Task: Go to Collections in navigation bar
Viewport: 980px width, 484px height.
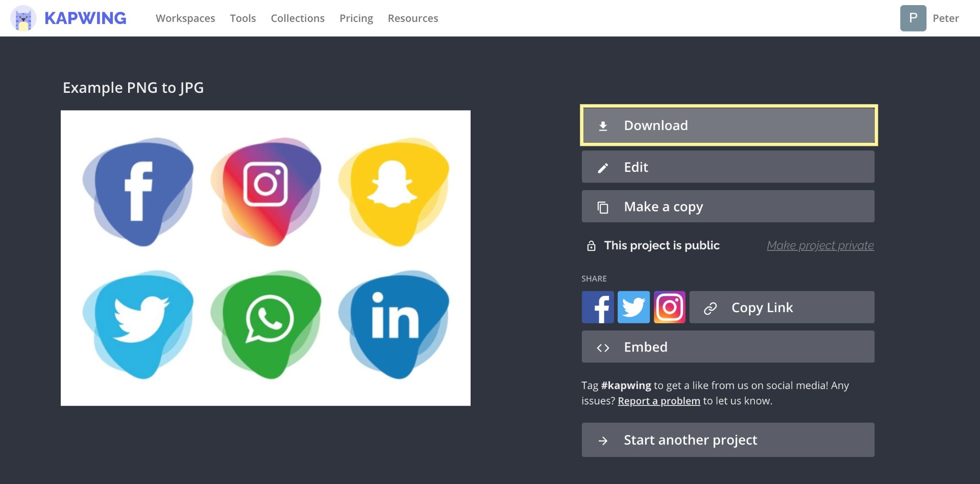Action: [x=298, y=18]
